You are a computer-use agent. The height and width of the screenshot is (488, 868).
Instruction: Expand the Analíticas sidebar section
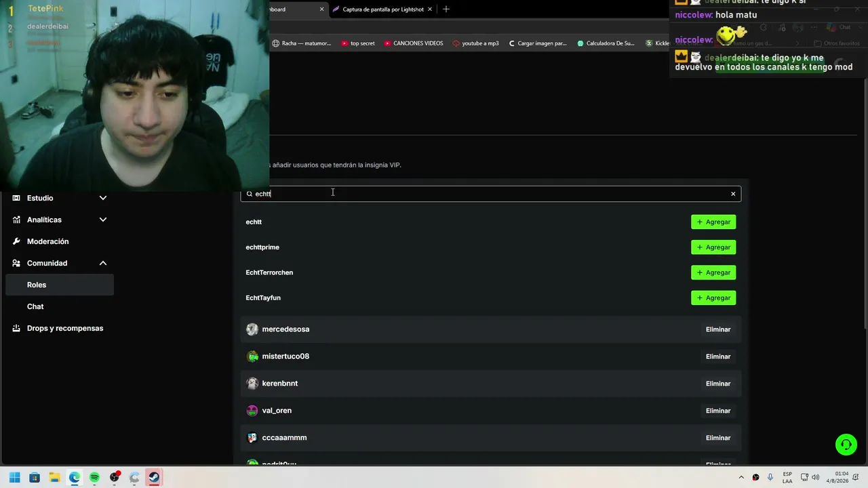point(103,220)
